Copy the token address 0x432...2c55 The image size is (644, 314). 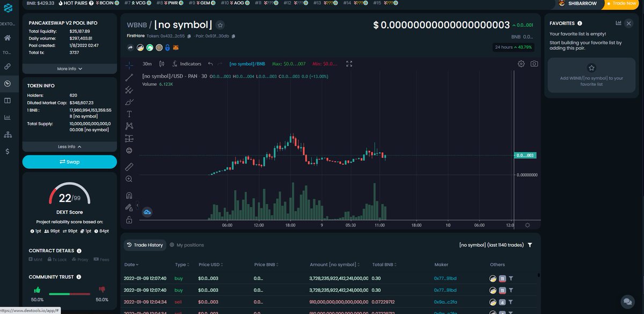coord(189,36)
